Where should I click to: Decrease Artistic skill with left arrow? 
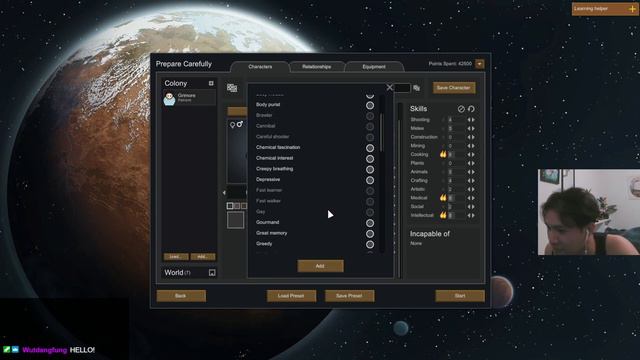pyautogui.click(x=469, y=189)
